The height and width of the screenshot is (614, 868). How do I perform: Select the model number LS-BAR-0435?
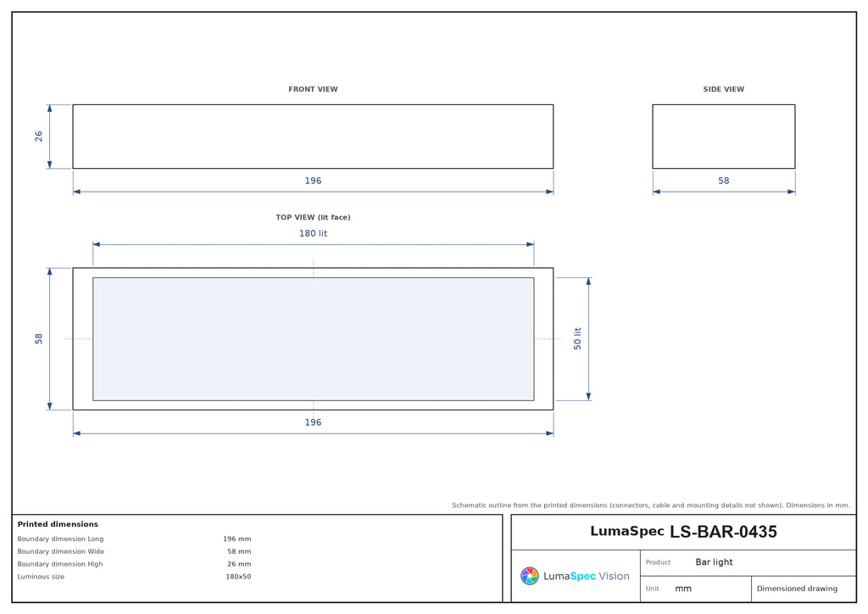coord(723,532)
